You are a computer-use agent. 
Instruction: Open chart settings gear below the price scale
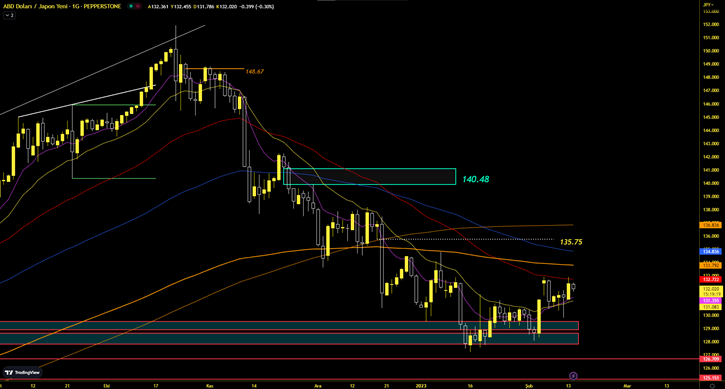[712, 386]
